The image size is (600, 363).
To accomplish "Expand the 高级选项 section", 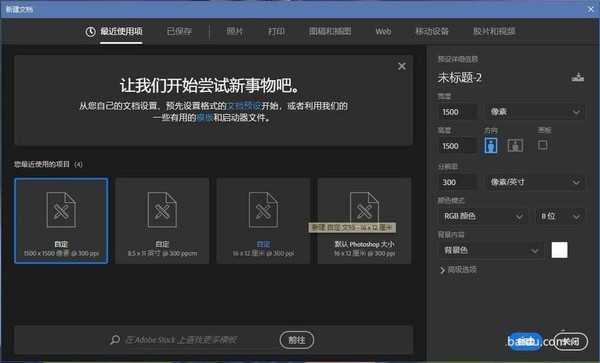I will tap(458, 270).
